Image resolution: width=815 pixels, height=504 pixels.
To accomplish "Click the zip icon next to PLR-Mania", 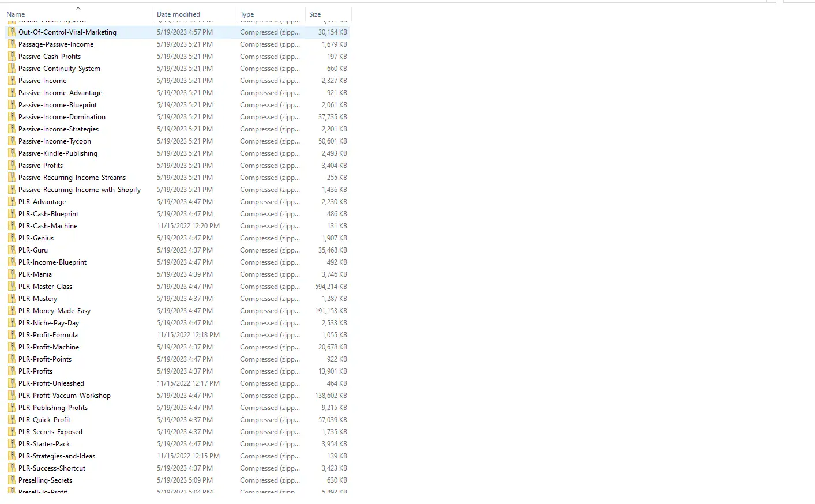I will click(x=12, y=274).
